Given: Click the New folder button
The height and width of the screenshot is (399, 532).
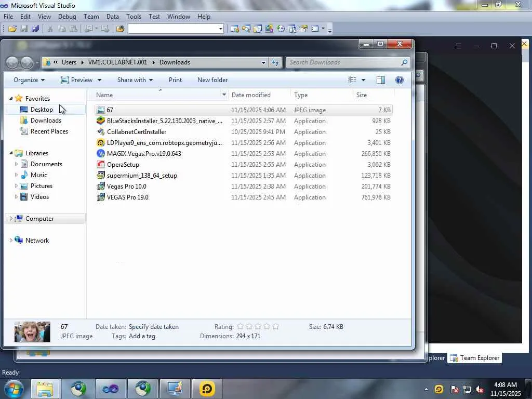Looking at the screenshot, I should coord(212,80).
